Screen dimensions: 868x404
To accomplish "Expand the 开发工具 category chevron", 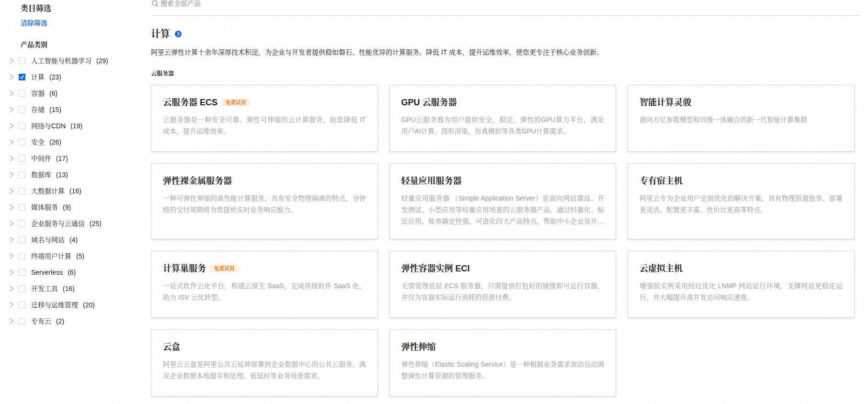I will point(11,289).
